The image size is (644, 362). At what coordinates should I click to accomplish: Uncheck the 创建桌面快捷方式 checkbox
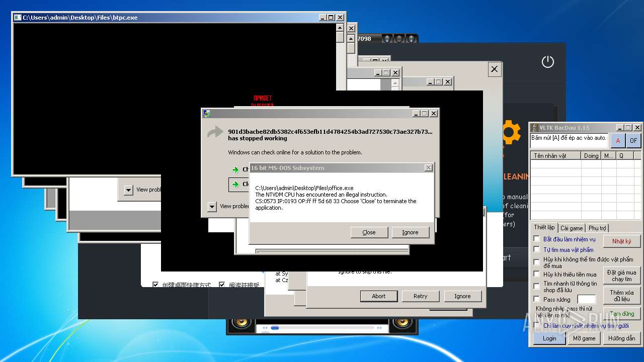155,285
